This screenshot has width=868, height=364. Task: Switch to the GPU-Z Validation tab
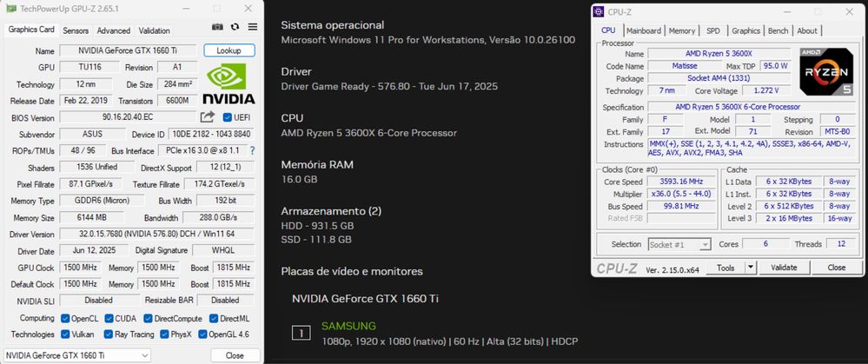(x=154, y=30)
